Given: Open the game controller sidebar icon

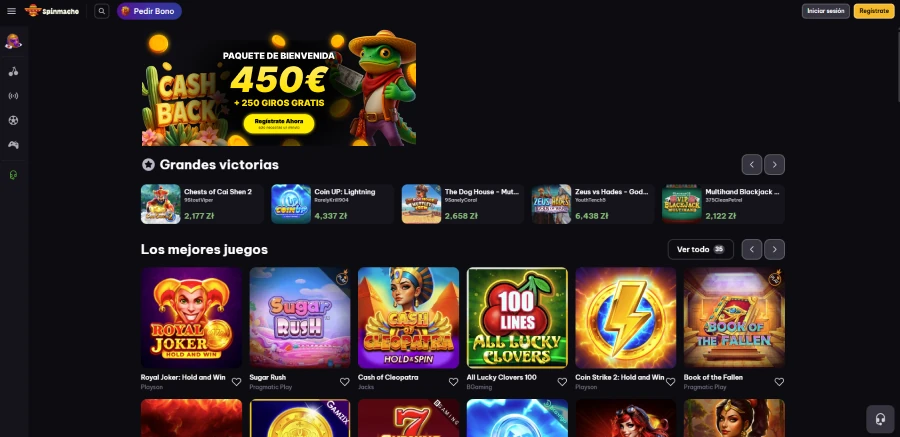Looking at the screenshot, I should coord(13,145).
